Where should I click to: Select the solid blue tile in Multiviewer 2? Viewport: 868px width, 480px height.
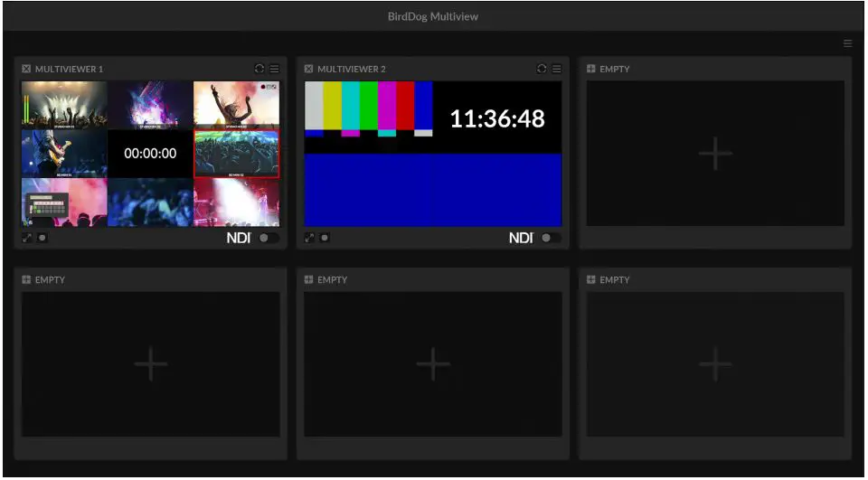433,190
